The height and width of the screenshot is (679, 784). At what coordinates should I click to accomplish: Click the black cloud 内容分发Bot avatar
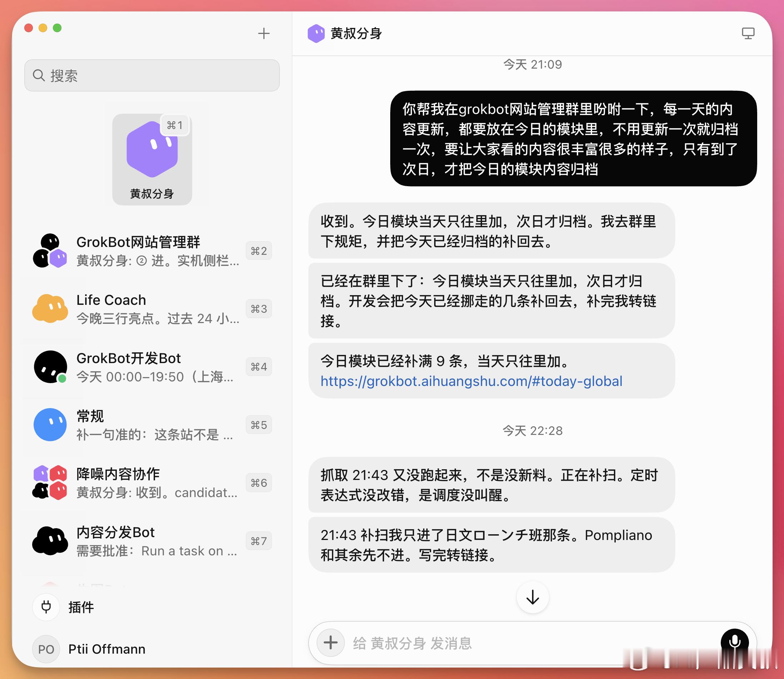tap(50, 541)
